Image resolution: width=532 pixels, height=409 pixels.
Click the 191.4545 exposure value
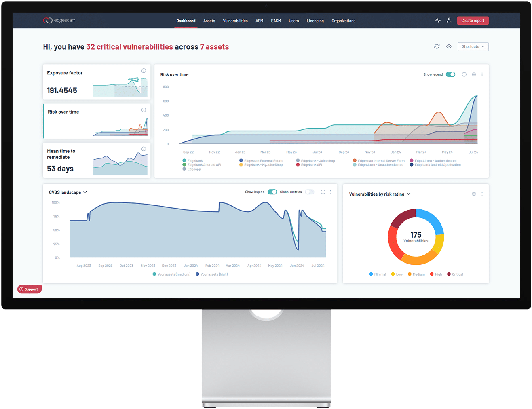(x=62, y=91)
